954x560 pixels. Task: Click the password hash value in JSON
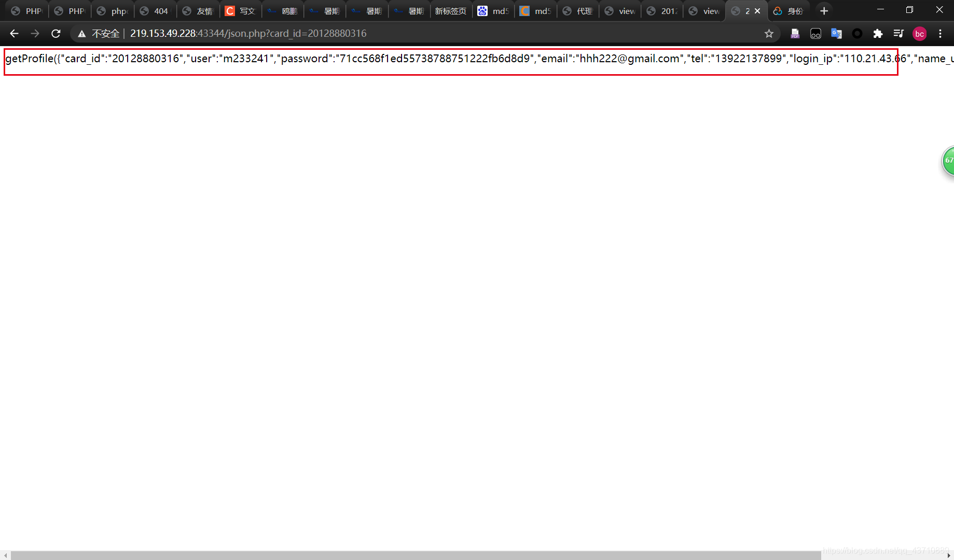tap(435, 59)
